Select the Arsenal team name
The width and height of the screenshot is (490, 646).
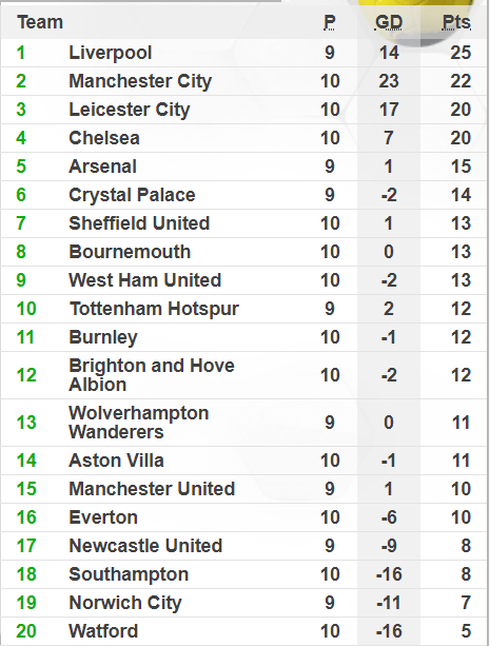(x=103, y=166)
